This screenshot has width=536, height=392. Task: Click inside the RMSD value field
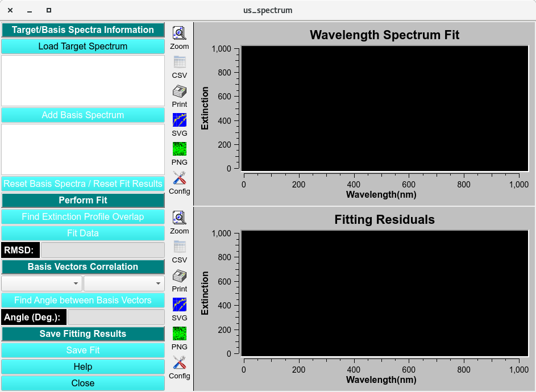102,250
